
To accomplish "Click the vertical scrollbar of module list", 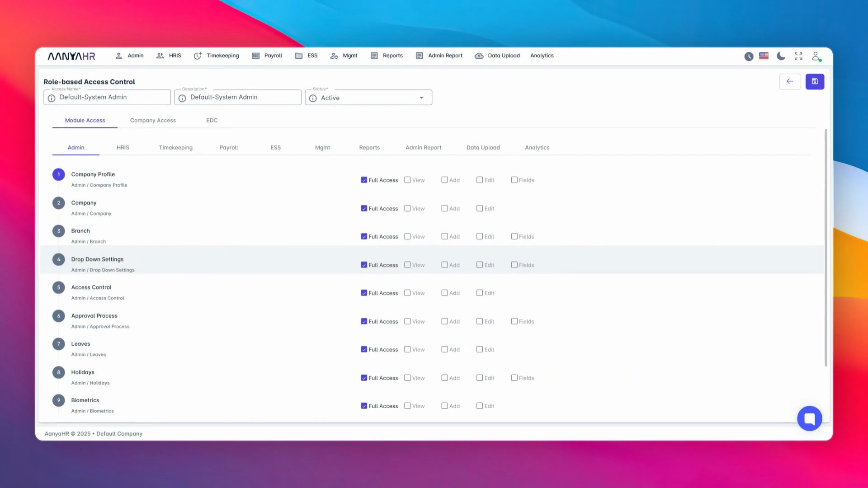I will click(826, 249).
